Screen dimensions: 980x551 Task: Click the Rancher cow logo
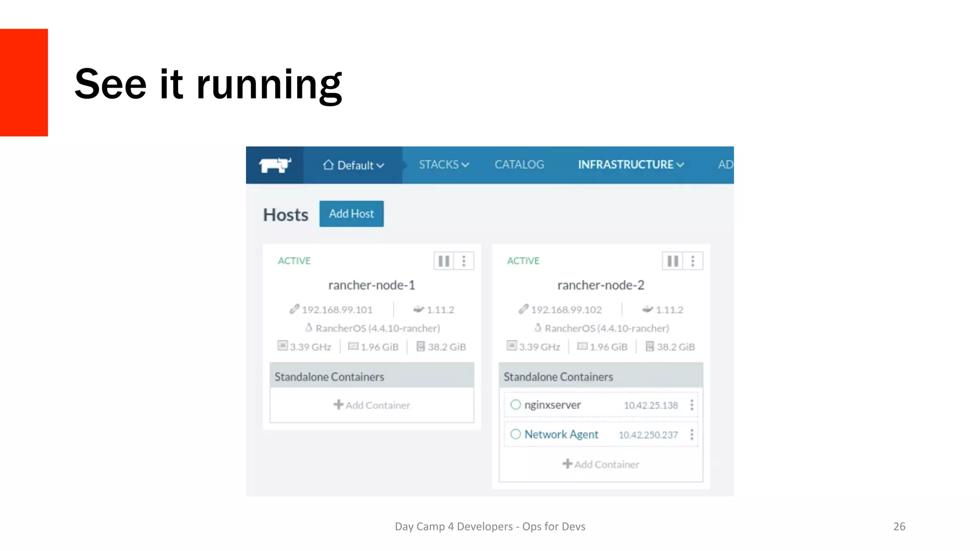tap(275, 165)
